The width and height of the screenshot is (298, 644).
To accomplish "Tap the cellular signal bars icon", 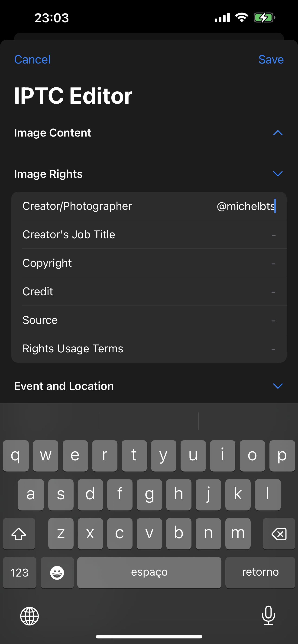I will pos(222,18).
